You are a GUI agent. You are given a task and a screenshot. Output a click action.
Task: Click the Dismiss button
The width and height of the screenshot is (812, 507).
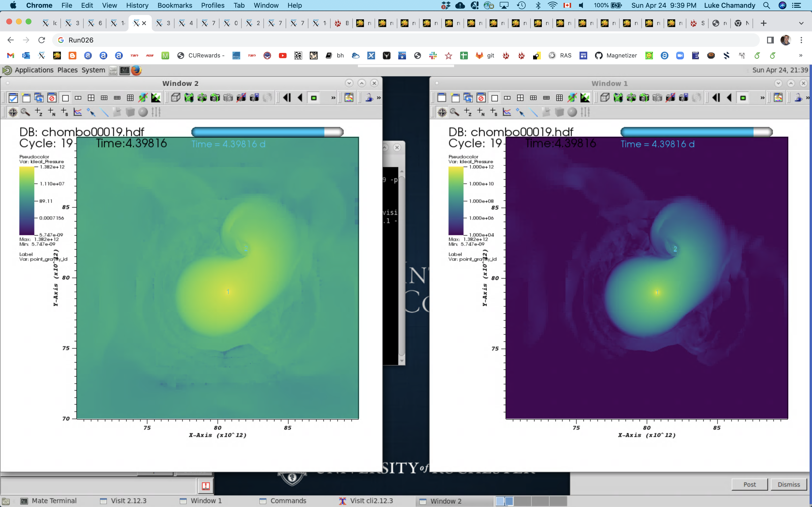(x=789, y=484)
